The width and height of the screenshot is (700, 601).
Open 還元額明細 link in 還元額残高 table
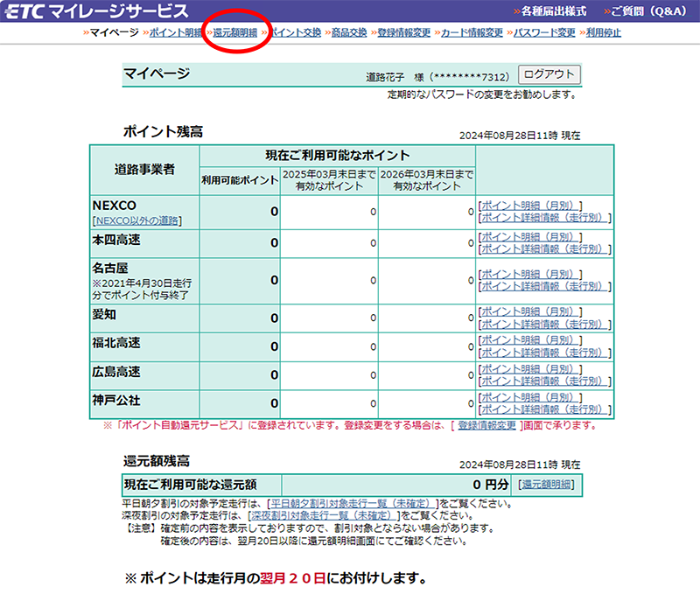(x=546, y=485)
